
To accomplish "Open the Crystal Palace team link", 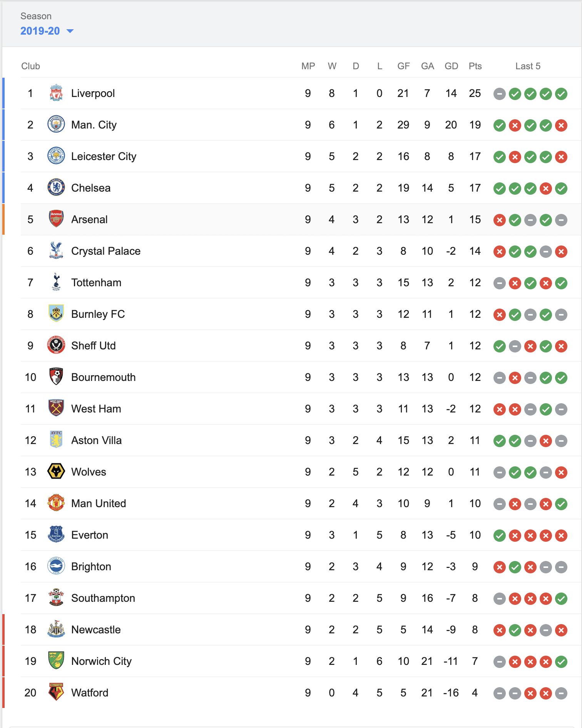I will tap(106, 251).
